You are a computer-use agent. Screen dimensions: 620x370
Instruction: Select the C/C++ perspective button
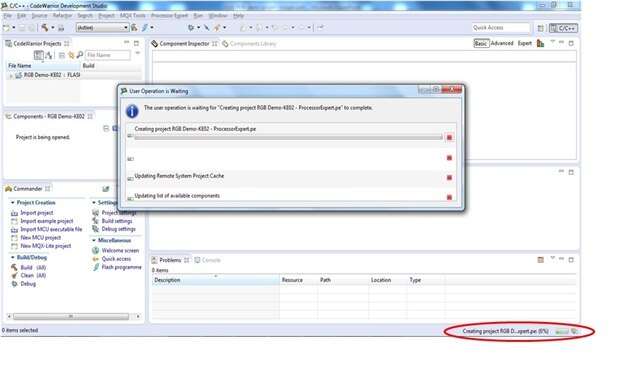[x=563, y=28]
